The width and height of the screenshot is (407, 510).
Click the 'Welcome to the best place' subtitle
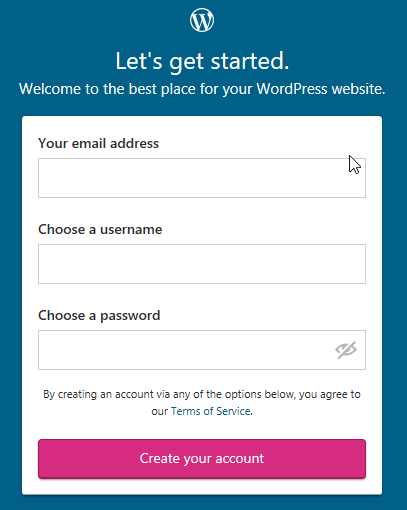(x=202, y=89)
